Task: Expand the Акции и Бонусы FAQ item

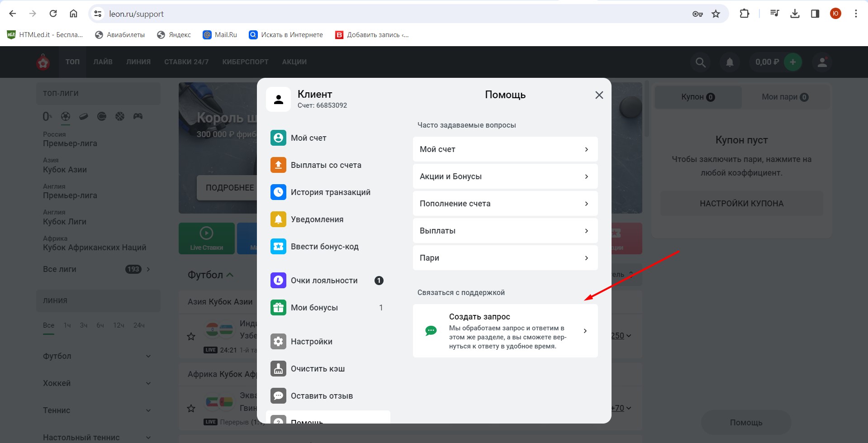Action: [x=505, y=176]
